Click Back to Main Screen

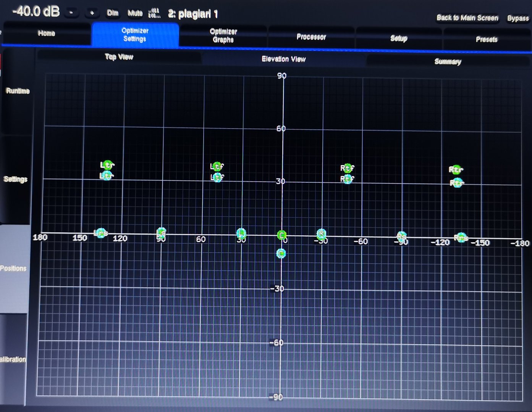click(467, 18)
